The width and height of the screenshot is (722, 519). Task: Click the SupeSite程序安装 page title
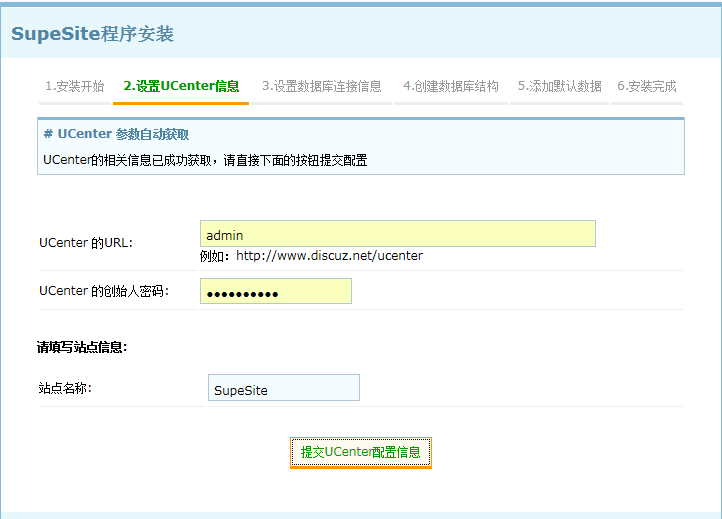[x=93, y=34]
